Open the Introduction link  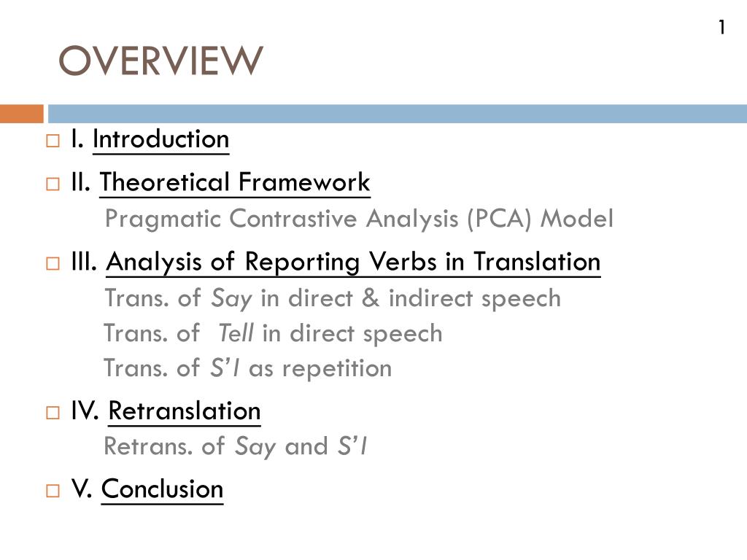pos(161,139)
